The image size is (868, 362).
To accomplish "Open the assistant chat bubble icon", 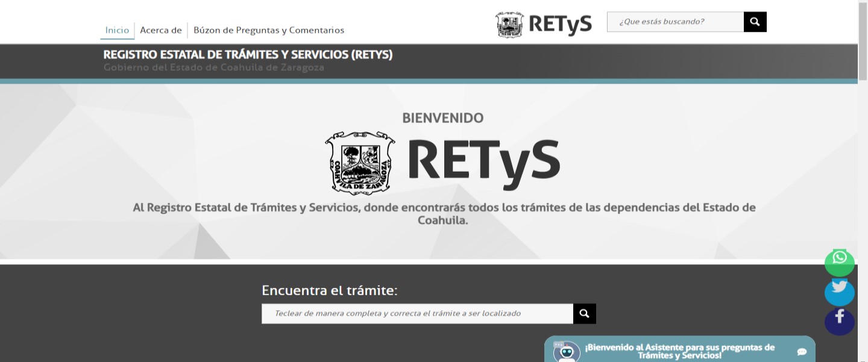I will pos(802,352).
